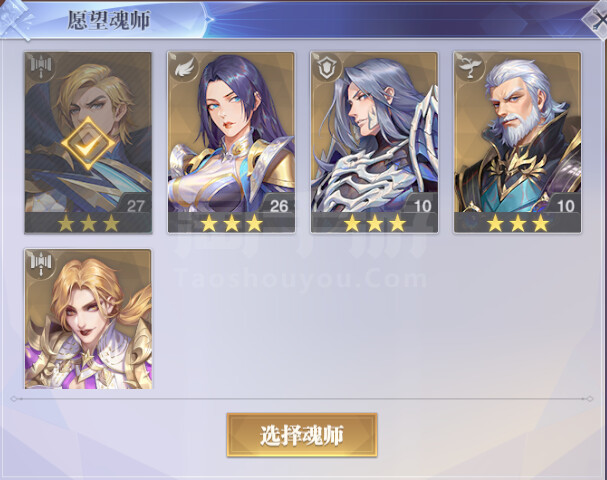The width and height of the screenshot is (607, 480).
Task: Click the level 27 badge on the selected card
Action: [135, 206]
